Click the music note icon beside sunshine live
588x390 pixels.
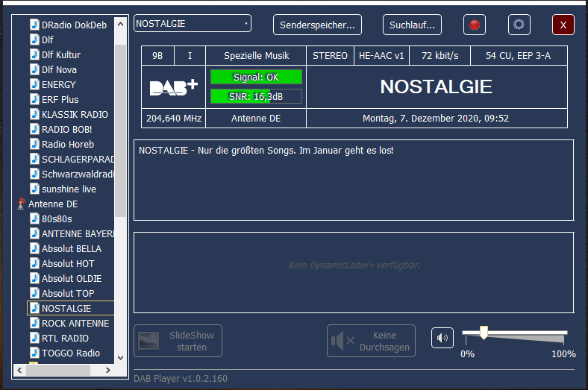pos(34,189)
